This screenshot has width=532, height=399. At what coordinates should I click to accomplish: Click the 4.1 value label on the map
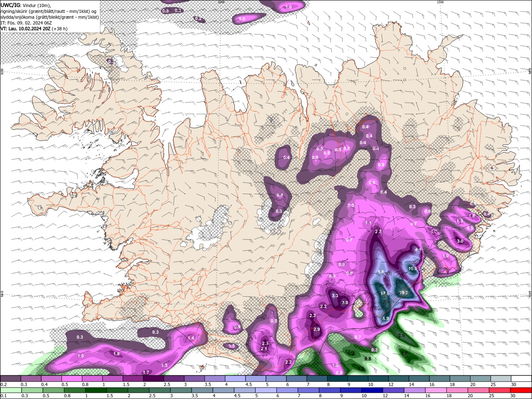click(x=418, y=250)
